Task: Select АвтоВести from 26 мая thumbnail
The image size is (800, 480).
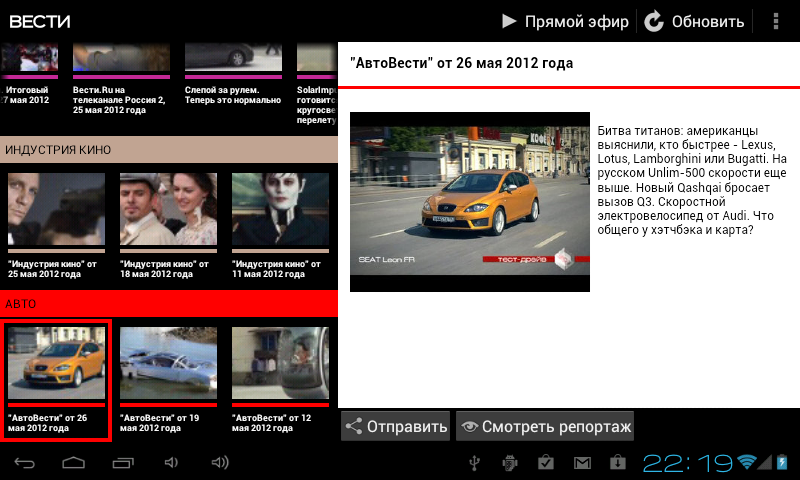Action: [x=56, y=364]
